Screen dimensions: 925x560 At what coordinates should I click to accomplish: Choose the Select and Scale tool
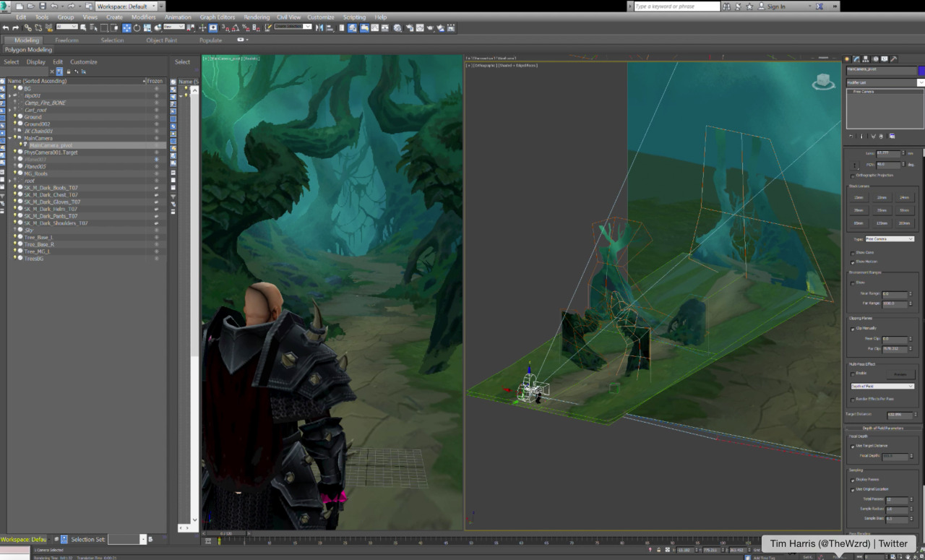(x=147, y=27)
